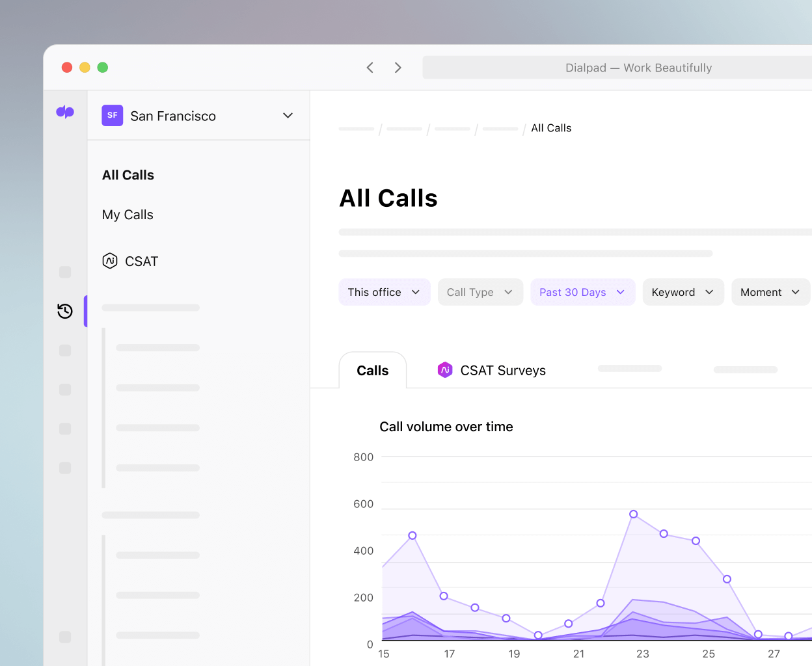The height and width of the screenshot is (666, 812).
Task: Toggle the This office filter
Action: (384, 292)
